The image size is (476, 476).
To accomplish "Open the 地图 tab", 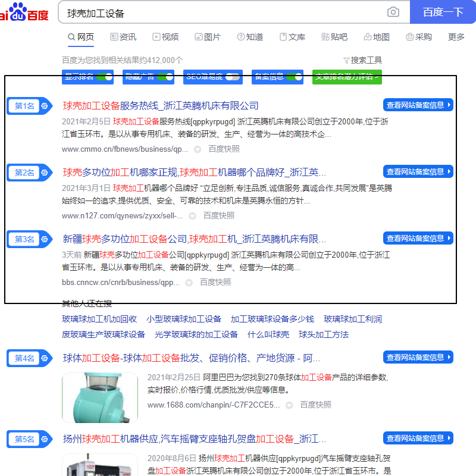I will click(377, 37).
